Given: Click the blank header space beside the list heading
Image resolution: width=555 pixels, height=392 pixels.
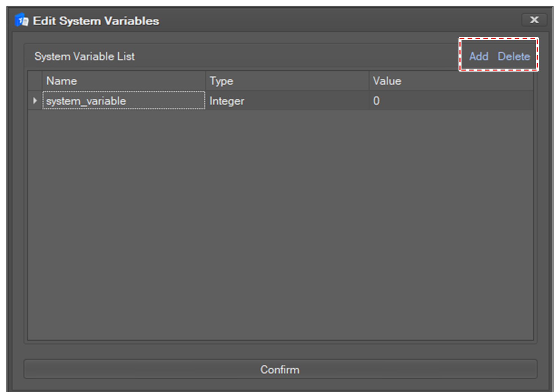Looking at the screenshot, I should coord(293,56).
